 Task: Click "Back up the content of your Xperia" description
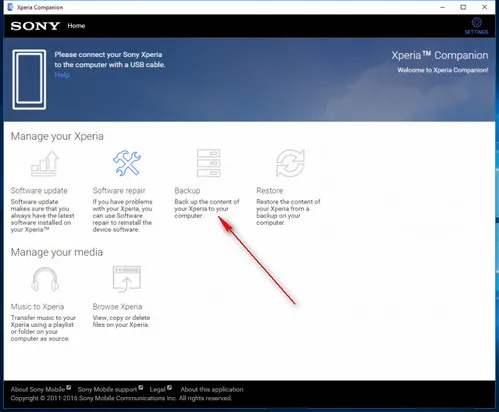(x=207, y=209)
